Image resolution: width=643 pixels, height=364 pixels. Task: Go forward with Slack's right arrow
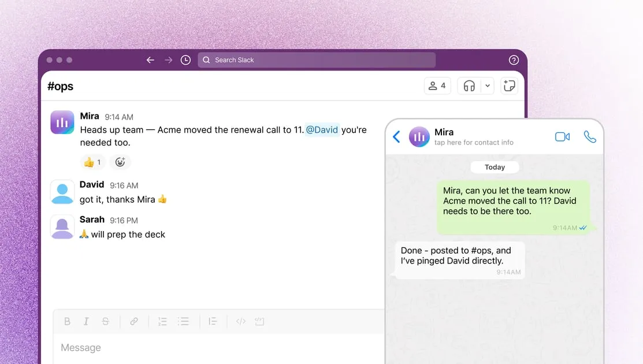coord(168,60)
